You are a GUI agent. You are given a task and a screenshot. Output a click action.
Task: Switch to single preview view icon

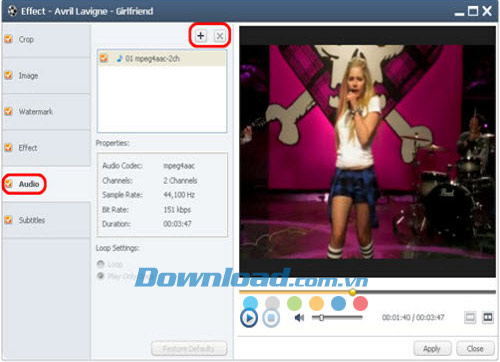pos(470,317)
